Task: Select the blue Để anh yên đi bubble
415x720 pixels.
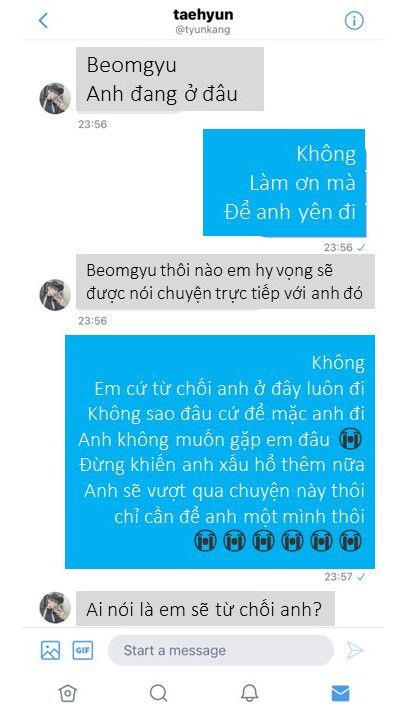Action: click(284, 183)
